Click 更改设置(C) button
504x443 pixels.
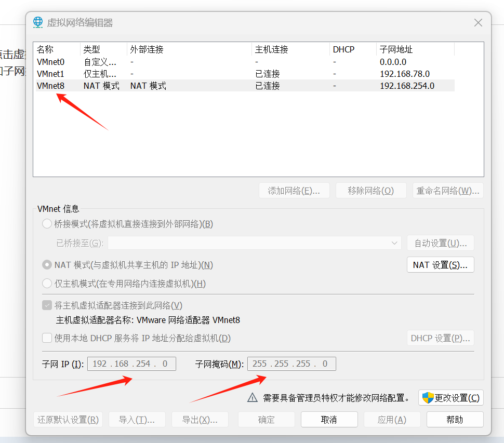[x=451, y=398]
